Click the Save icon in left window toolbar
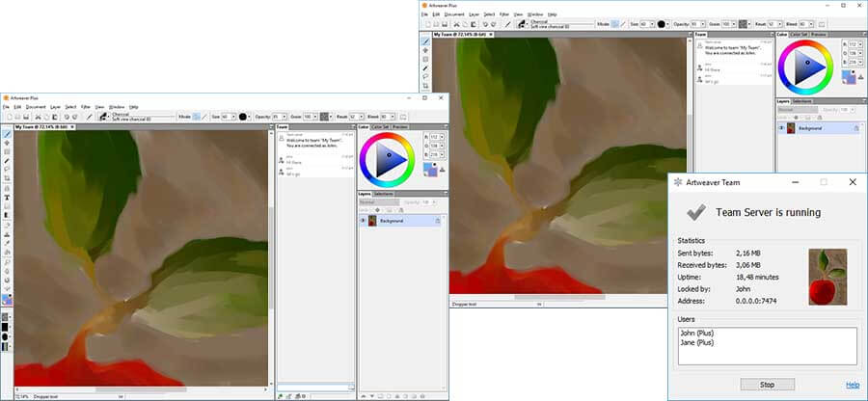This screenshot has height=401, width=868. click(x=28, y=117)
